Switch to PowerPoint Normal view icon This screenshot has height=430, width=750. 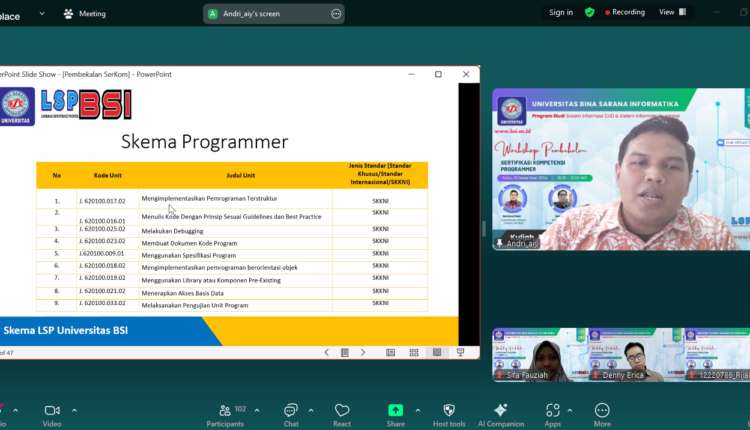391,353
